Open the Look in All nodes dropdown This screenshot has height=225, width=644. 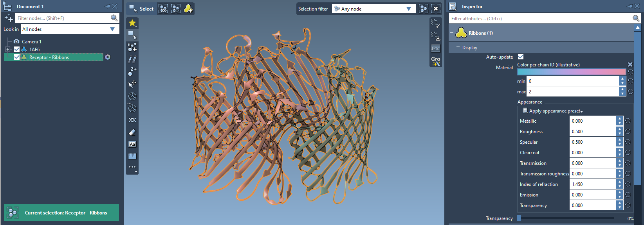69,29
